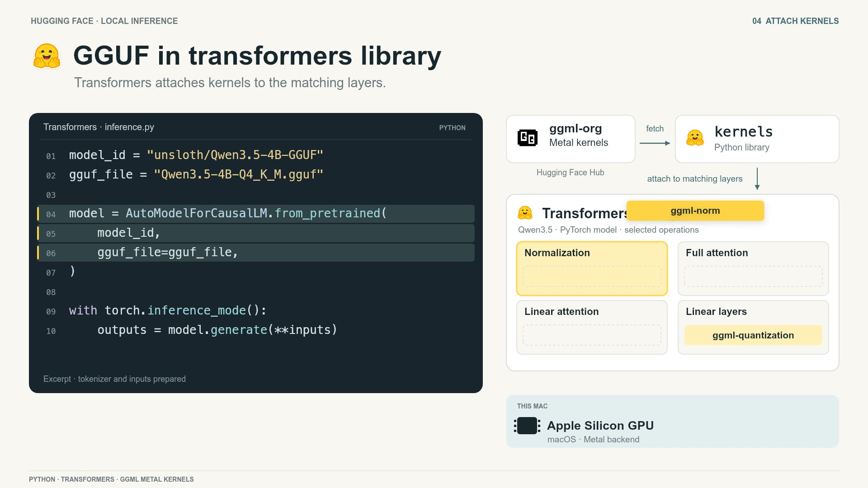Click highlighted line 06 'gguf_file=gguf_file,'

256,252
